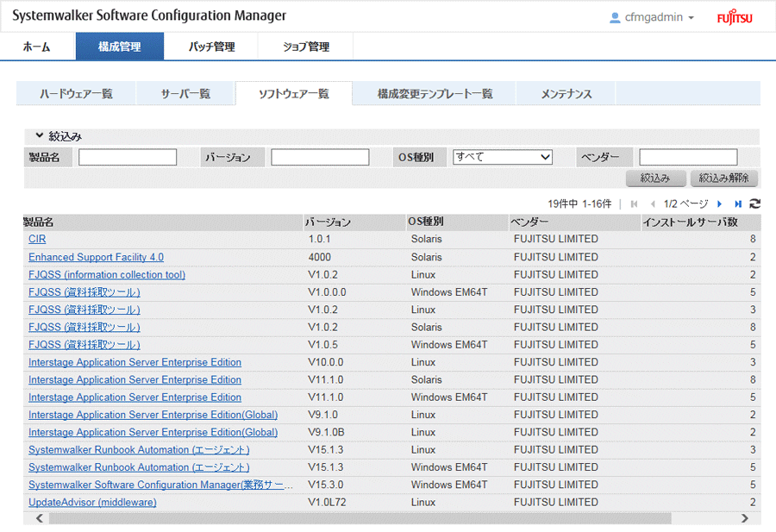The image size is (776, 532).
Task: Switch to ハードウェア一覧 sub-tab
Action: tap(76, 93)
